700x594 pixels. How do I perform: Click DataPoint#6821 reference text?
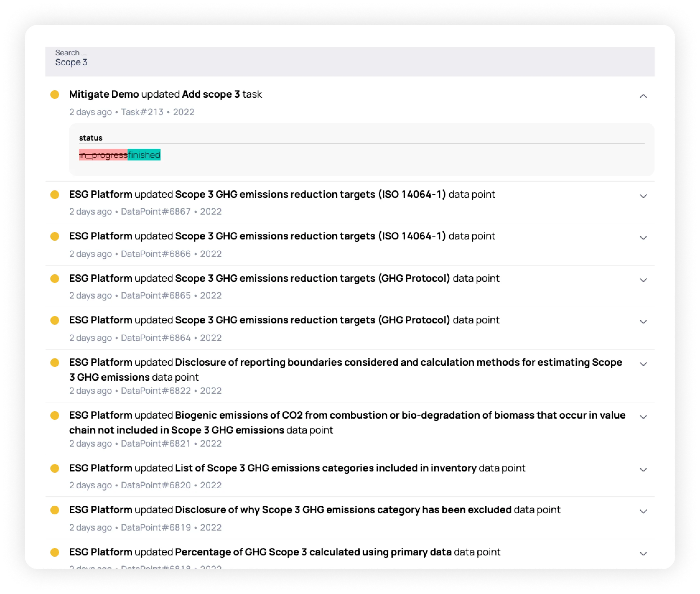point(156,443)
